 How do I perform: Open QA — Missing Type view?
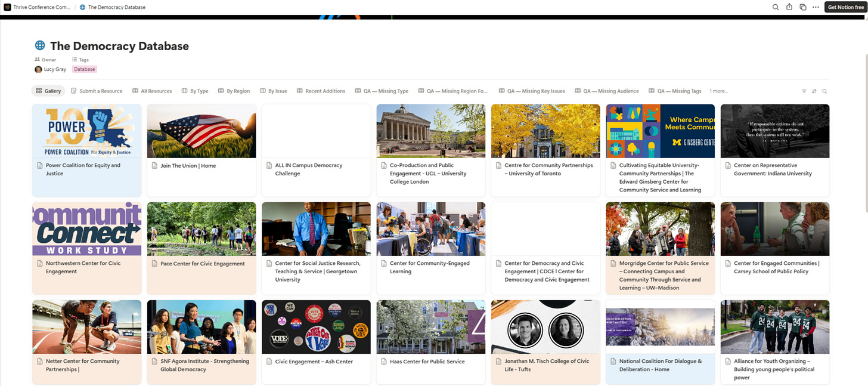382,91
